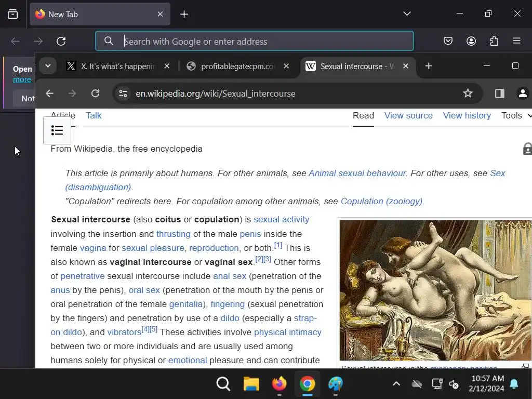The height and width of the screenshot is (399, 532).
Task: Toggle the table of contents button
Action: 57,130
